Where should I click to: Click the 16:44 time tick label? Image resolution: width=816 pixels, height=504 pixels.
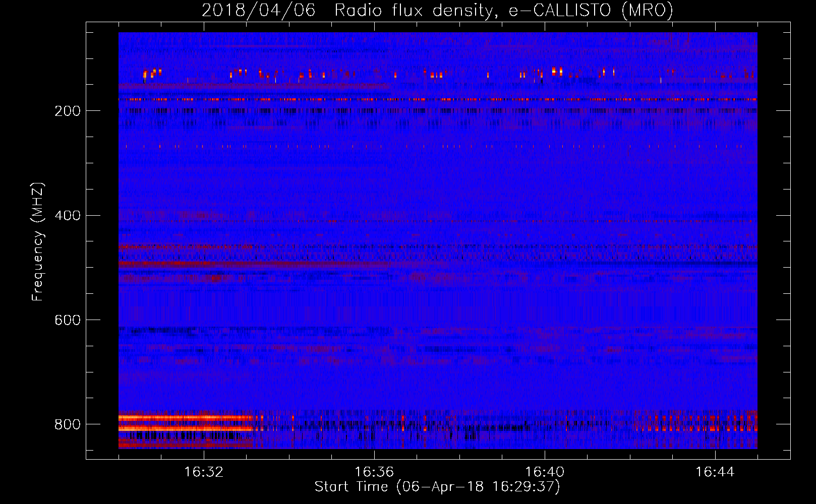point(715,472)
